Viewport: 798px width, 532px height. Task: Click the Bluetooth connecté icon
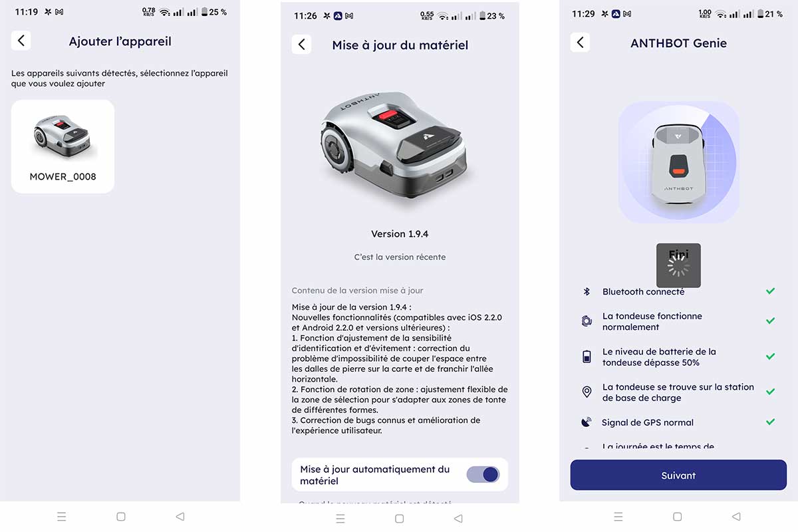(x=587, y=291)
